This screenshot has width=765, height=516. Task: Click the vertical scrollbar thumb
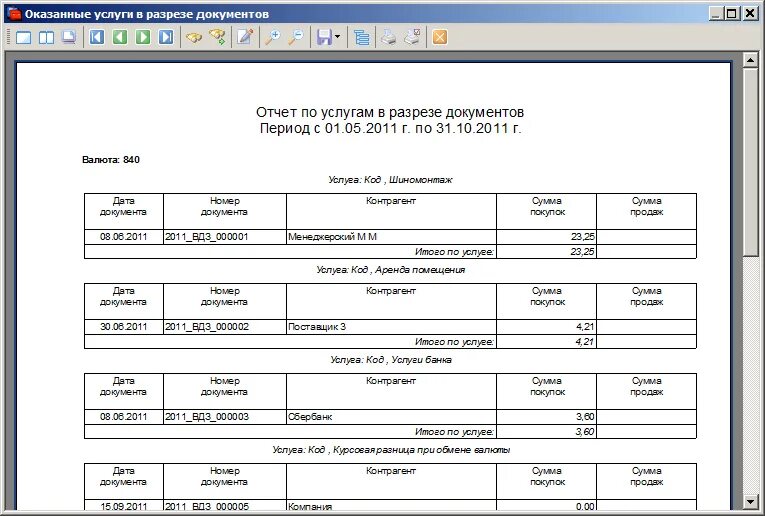pos(750,161)
